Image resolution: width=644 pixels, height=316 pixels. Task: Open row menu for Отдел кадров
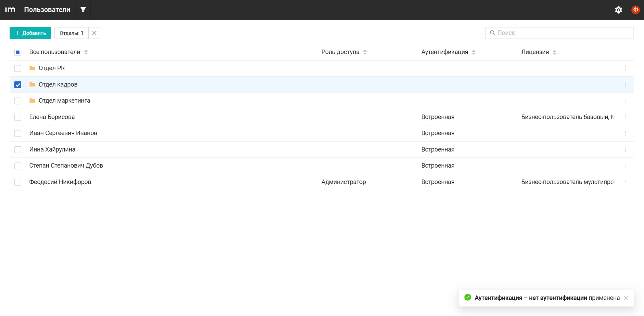(626, 84)
